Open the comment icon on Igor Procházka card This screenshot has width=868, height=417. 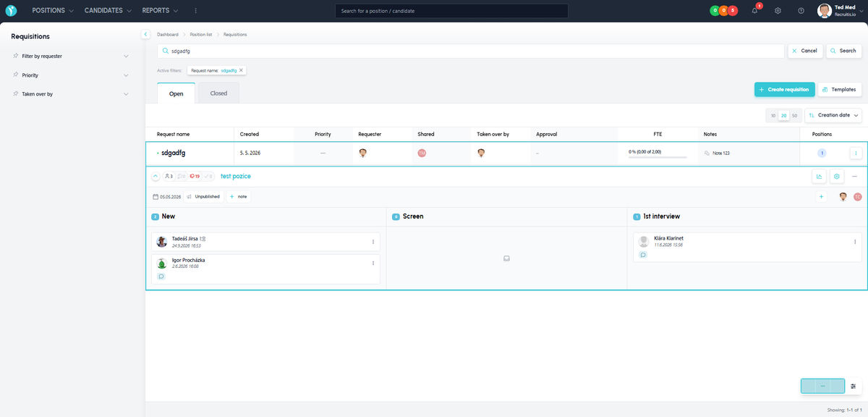(161, 277)
